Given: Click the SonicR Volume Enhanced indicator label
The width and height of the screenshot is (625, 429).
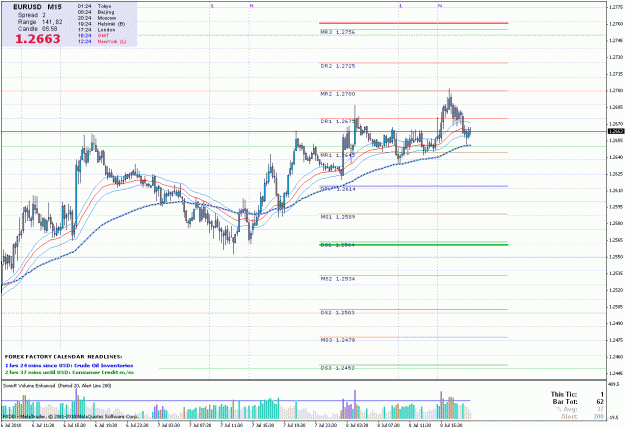Looking at the screenshot, I should pos(57,386).
